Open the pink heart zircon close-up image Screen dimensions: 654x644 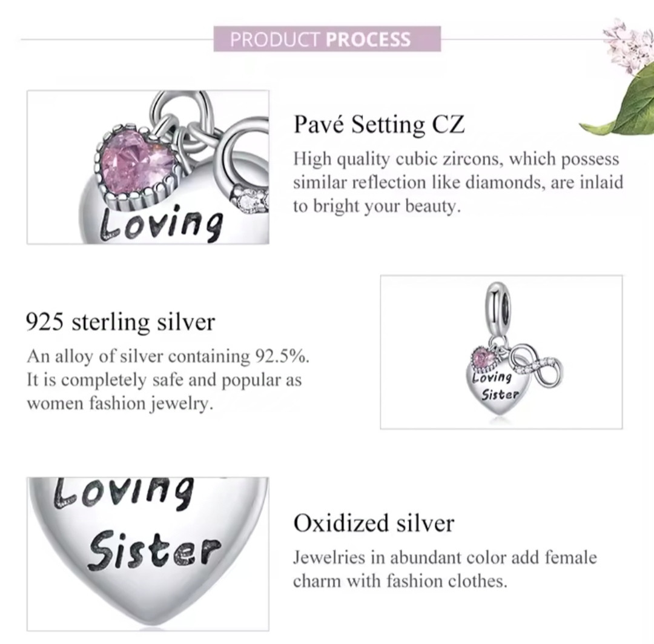(148, 167)
